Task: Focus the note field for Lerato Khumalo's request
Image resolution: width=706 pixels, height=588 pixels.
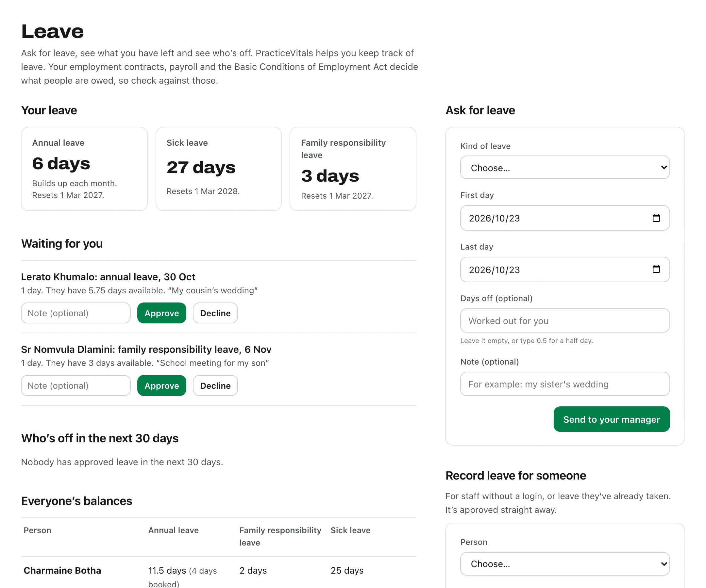Action: pyautogui.click(x=76, y=313)
